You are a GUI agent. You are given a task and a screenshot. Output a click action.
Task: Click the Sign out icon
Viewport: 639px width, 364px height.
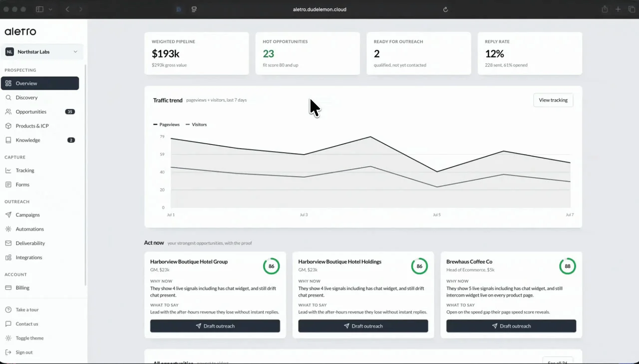point(8,352)
